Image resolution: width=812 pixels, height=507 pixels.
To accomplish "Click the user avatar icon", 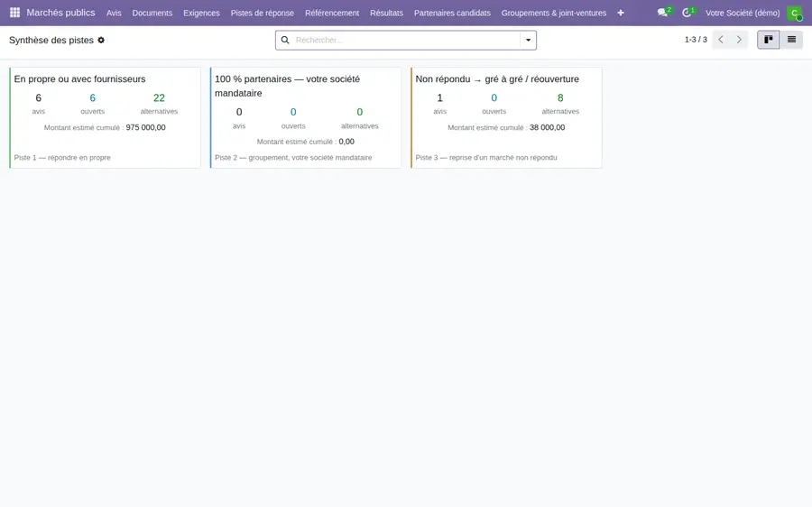I will tap(794, 13).
